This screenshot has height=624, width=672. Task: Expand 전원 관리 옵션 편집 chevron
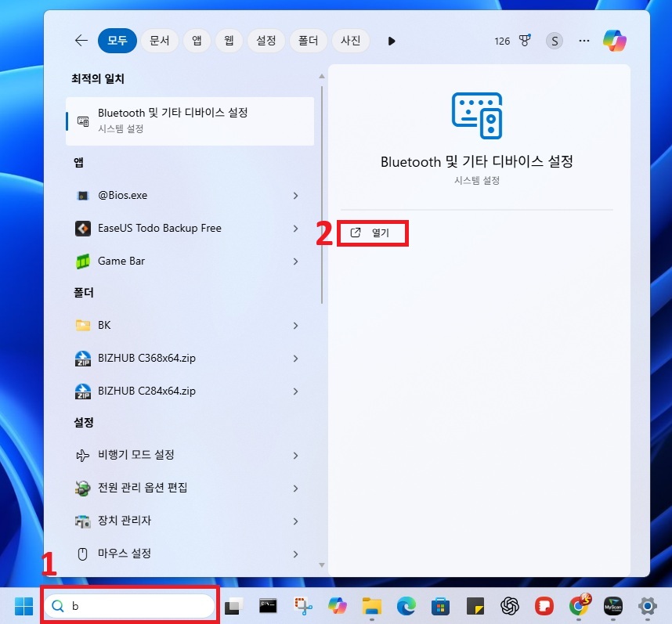pyautogui.click(x=295, y=489)
